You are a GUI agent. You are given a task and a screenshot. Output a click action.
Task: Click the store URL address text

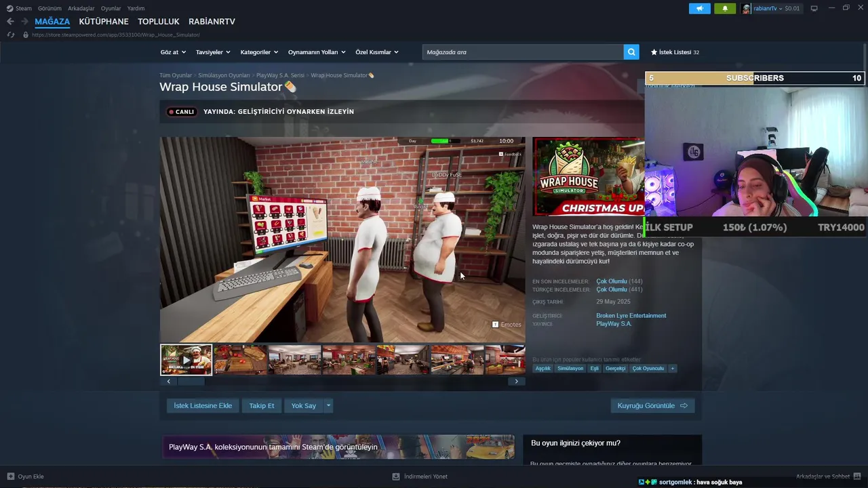click(116, 35)
